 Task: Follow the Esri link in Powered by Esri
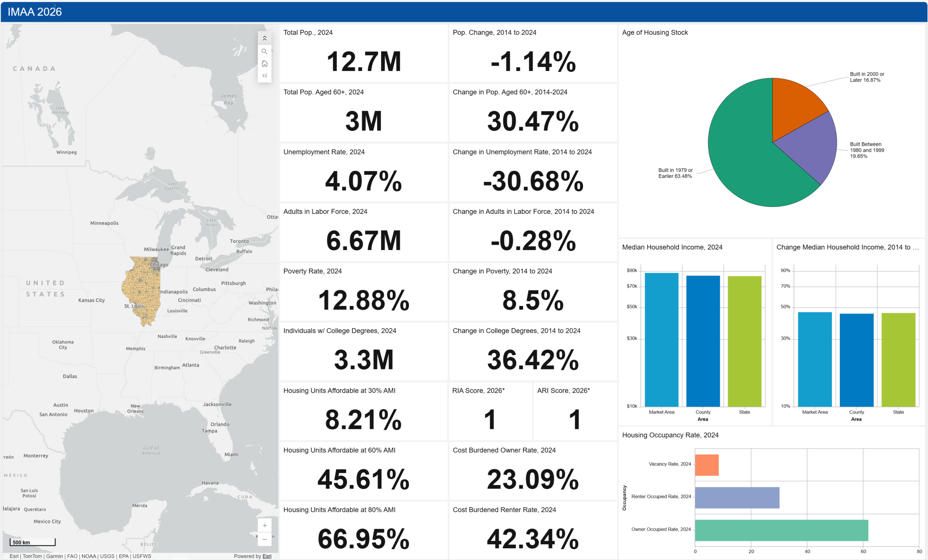(267, 556)
